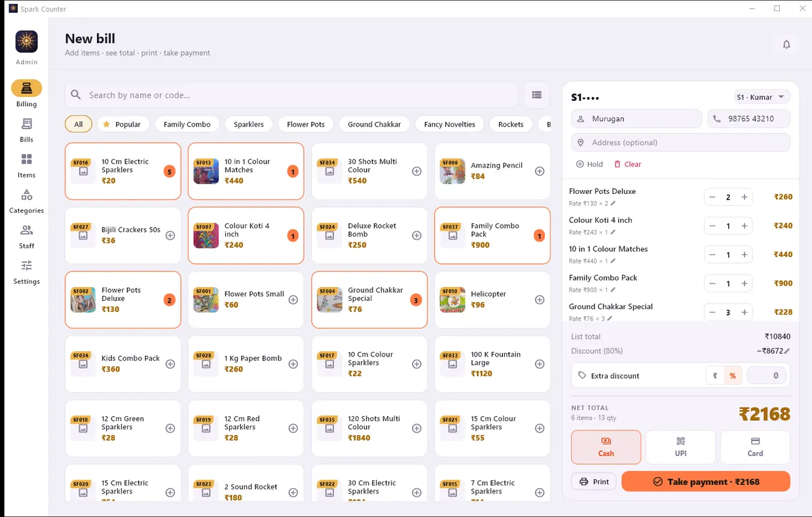Click Take payment ₹2168 button
812x517 pixels.
[706, 482]
